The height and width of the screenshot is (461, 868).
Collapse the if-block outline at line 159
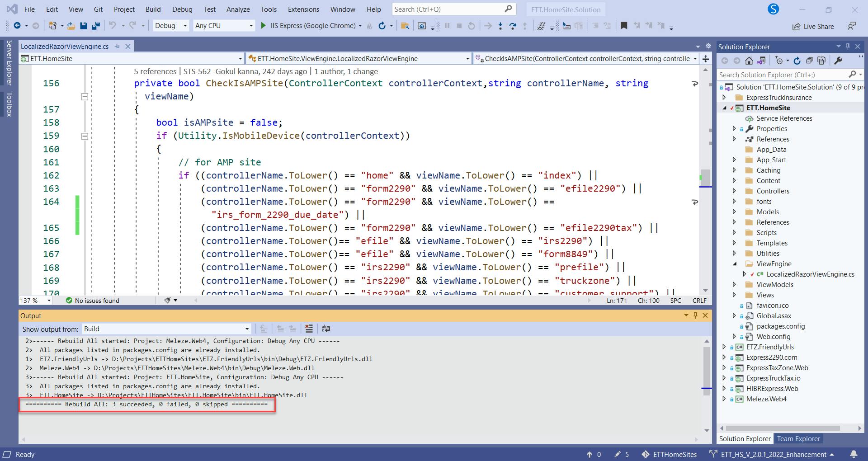[85, 136]
